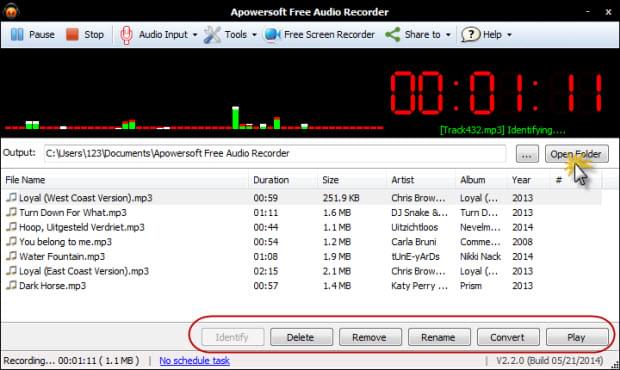Click the wrench Tools icon
The width and height of the screenshot is (620, 370).
point(212,35)
